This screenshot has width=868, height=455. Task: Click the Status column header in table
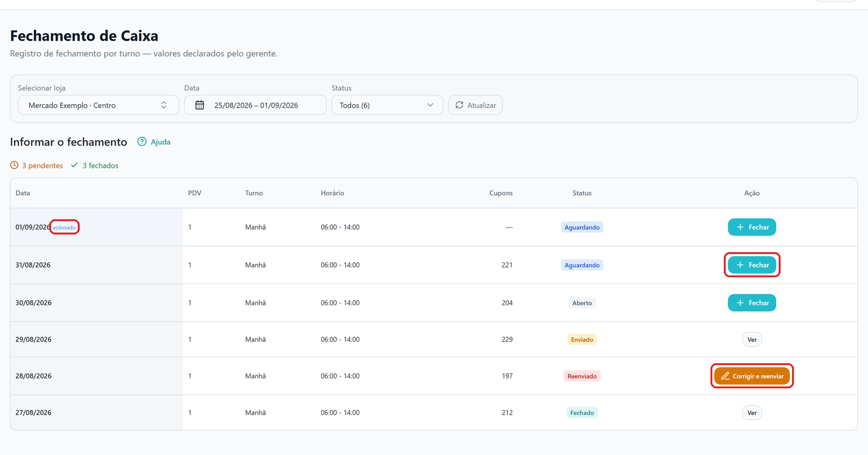(582, 193)
